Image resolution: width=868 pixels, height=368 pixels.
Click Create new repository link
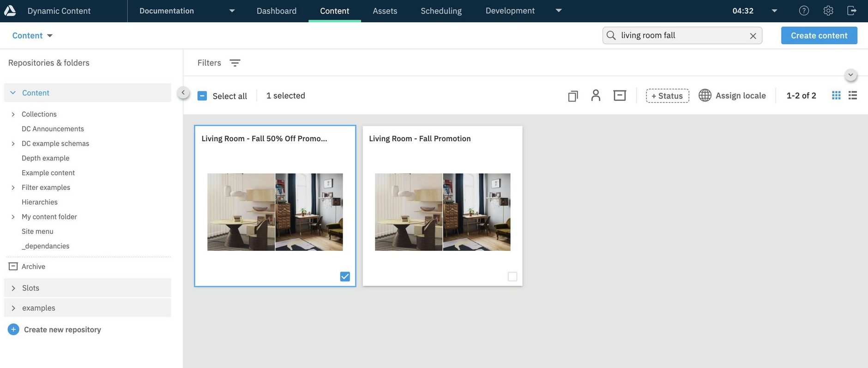click(62, 329)
